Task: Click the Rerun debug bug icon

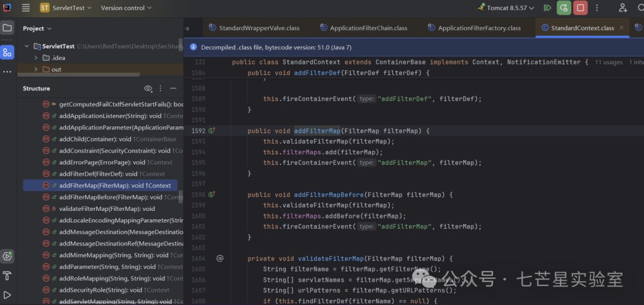Action: (564, 8)
